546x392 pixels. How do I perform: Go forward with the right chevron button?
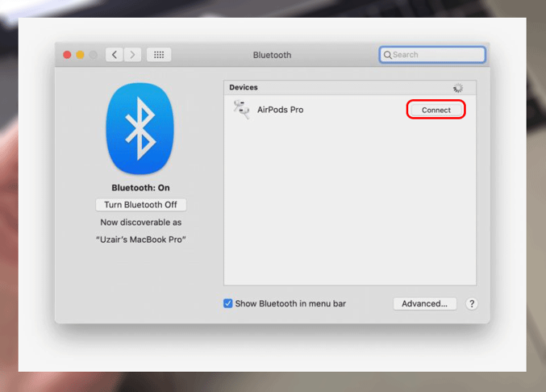[x=133, y=55]
